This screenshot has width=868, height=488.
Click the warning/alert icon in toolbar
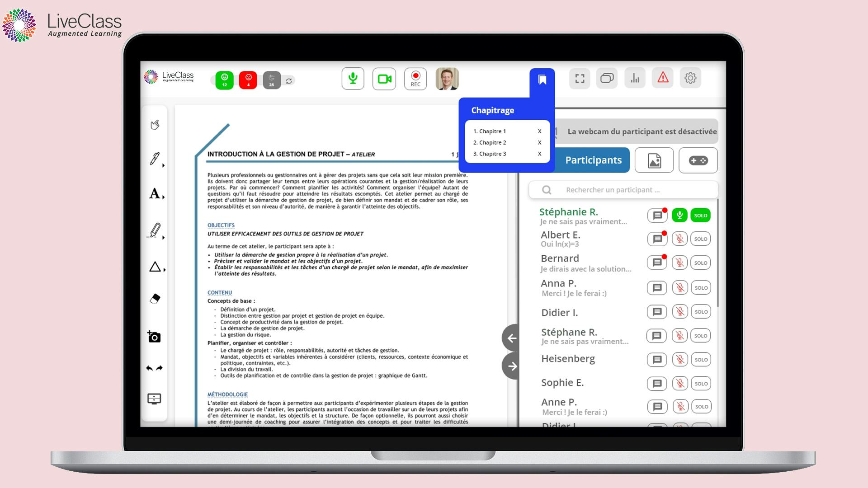pos(663,77)
